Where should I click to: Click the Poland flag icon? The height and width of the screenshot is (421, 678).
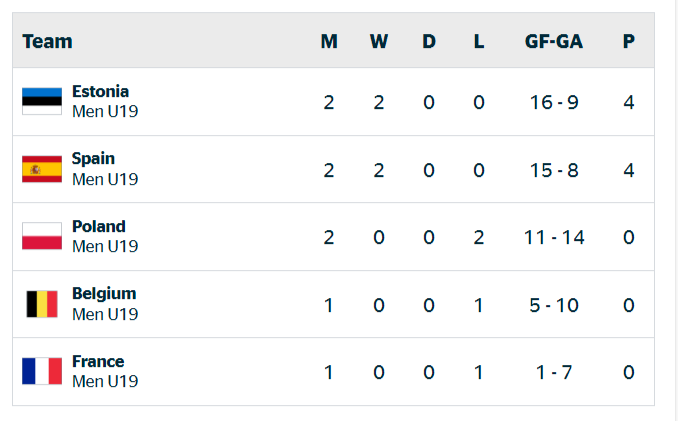click(x=42, y=237)
